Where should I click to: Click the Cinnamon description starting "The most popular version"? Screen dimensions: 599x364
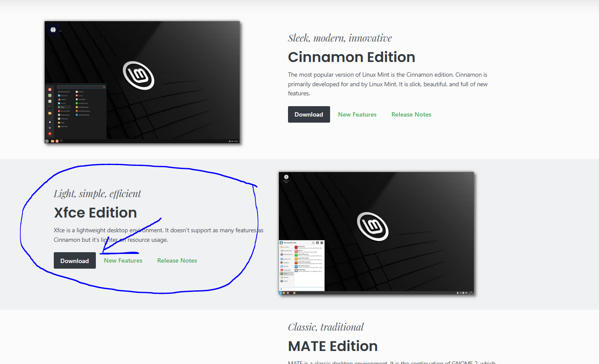[388, 84]
